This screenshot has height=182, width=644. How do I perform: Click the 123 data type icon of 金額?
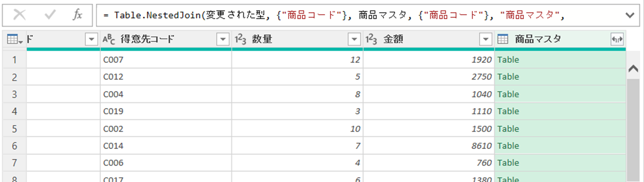[371, 40]
